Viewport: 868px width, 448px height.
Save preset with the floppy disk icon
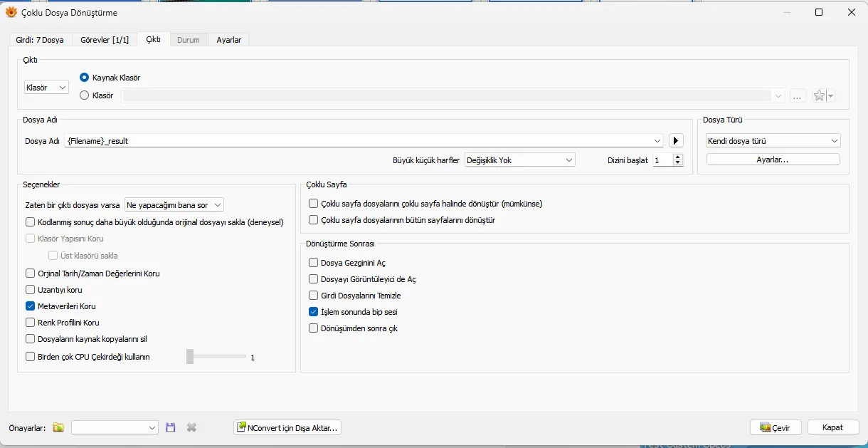point(170,427)
